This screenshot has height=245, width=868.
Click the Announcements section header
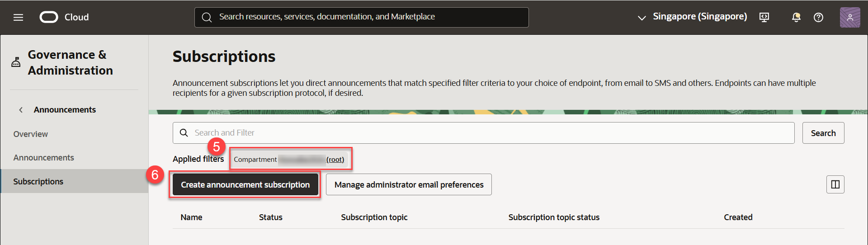(x=65, y=110)
